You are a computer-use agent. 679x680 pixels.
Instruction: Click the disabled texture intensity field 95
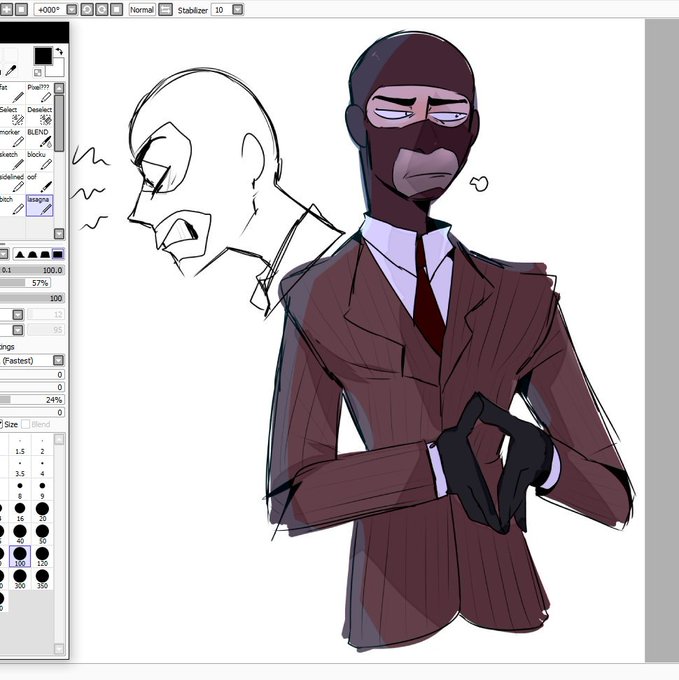click(x=46, y=330)
